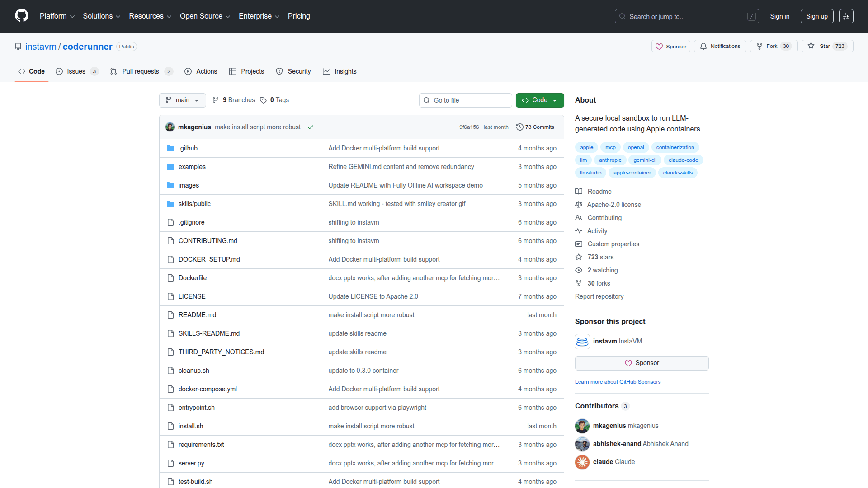The width and height of the screenshot is (868, 488).
Task: Click the header menu icon beside Sign up
Action: click(846, 16)
